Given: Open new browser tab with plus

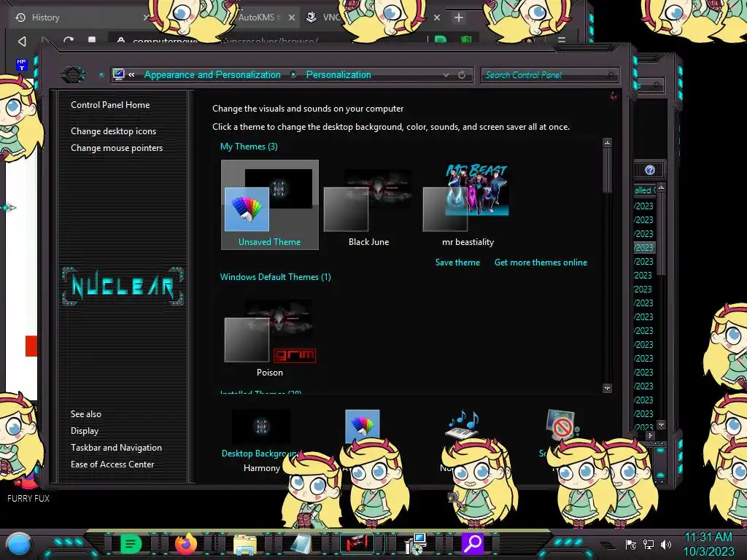Looking at the screenshot, I should 458,17.
